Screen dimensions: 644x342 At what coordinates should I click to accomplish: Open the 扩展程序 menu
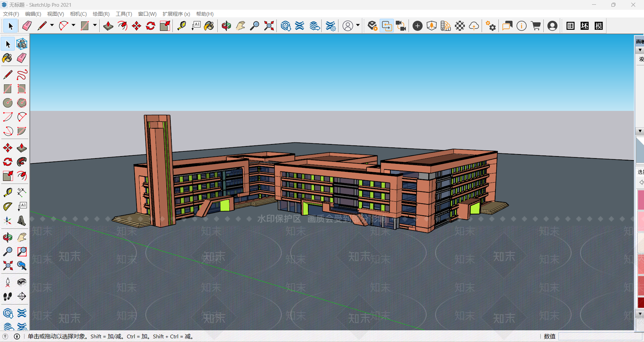point(176,14)
